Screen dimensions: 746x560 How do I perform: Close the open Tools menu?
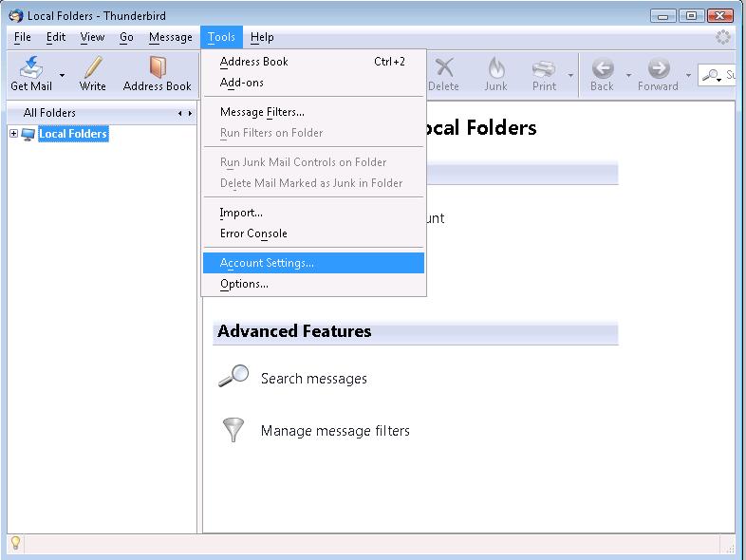click(221, 37)
